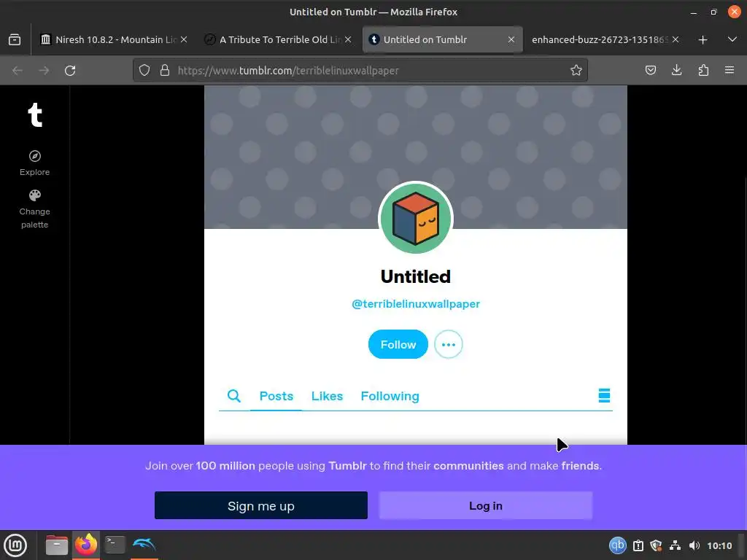Launch the file manager from the taskbar
The width and height of the screenshot is (747, 560).
tap(57, 545)
